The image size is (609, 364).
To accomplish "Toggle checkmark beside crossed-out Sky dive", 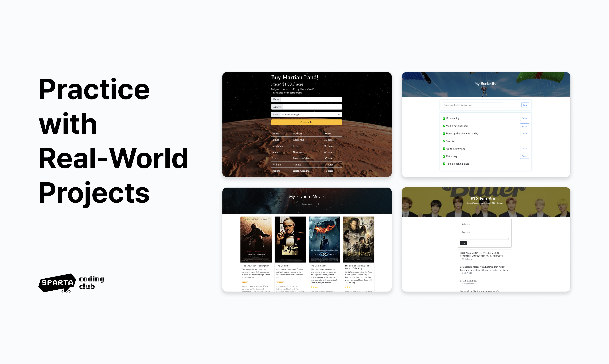I will [444, 141].
